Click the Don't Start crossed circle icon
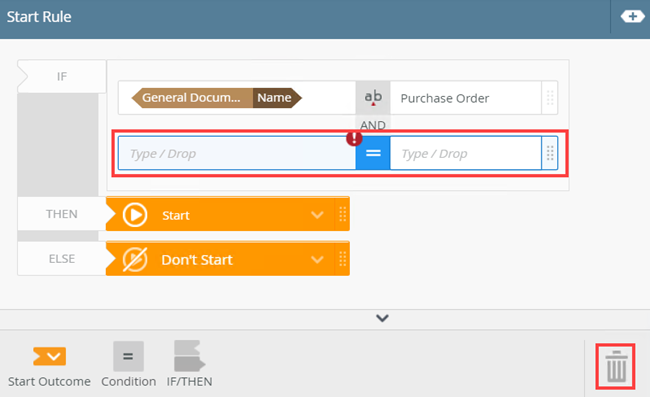The width and height of the screenshot is (650, 397). (135, 259)
